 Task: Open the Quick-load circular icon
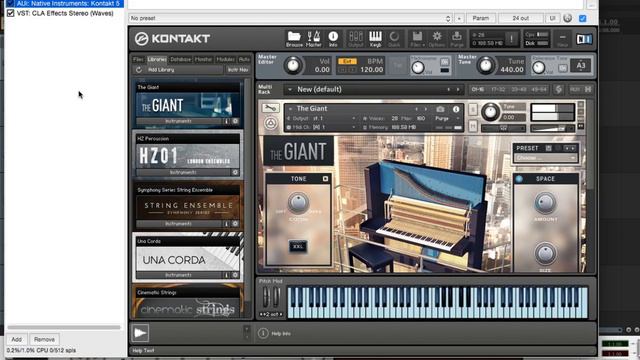394,39
